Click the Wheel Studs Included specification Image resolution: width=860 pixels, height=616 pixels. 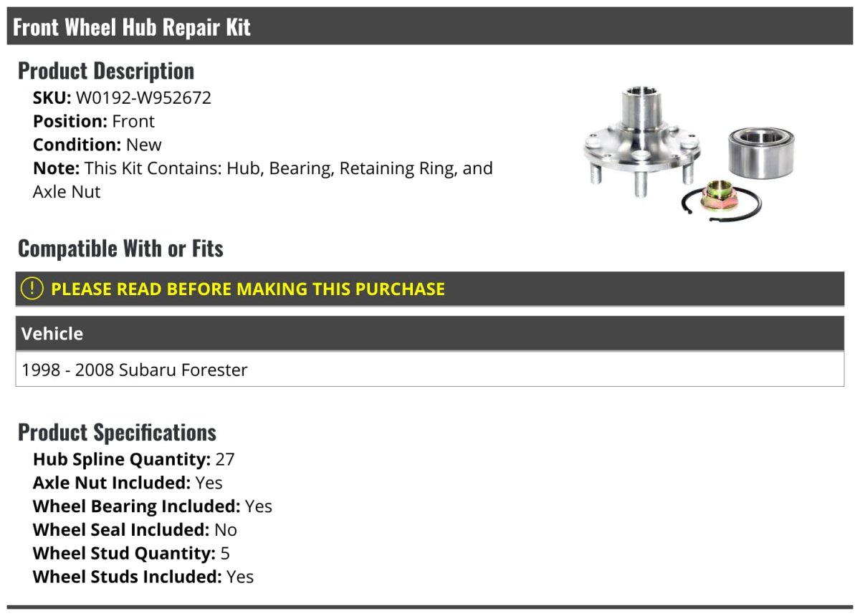[x=143, y=577]
